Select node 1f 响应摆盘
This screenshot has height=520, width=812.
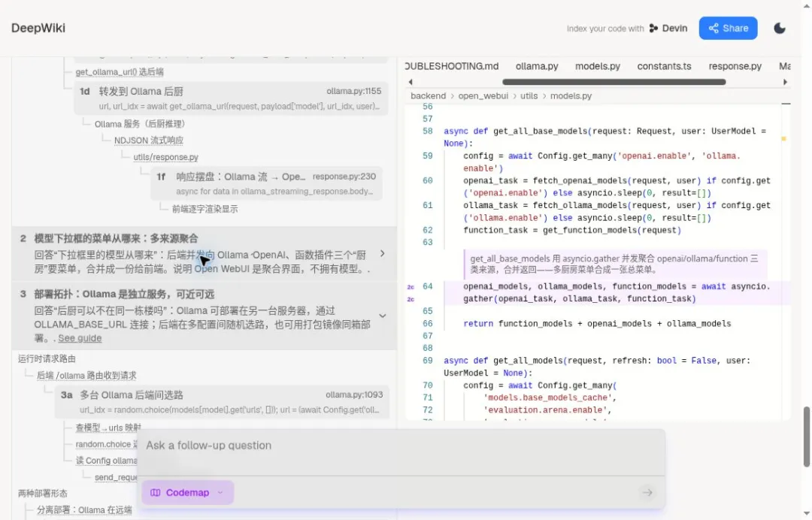[267, 183]
